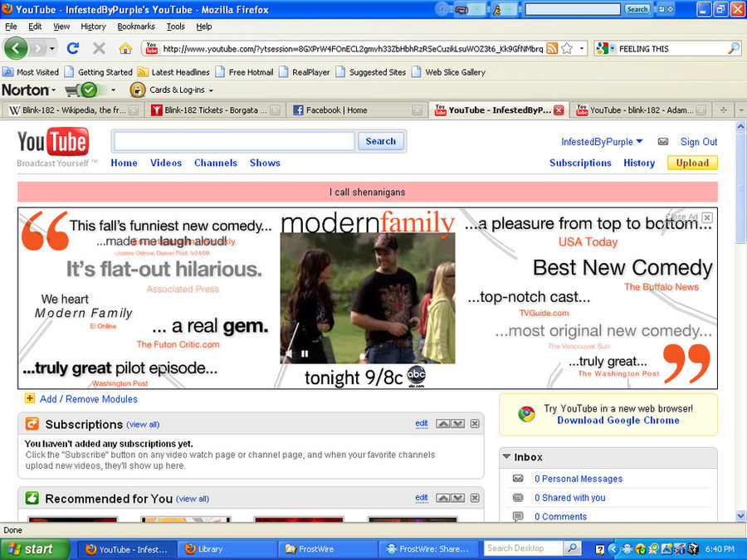Open the list-all-tabs dropdown arrow
This screenshot has width=747, height=560.
741,110
